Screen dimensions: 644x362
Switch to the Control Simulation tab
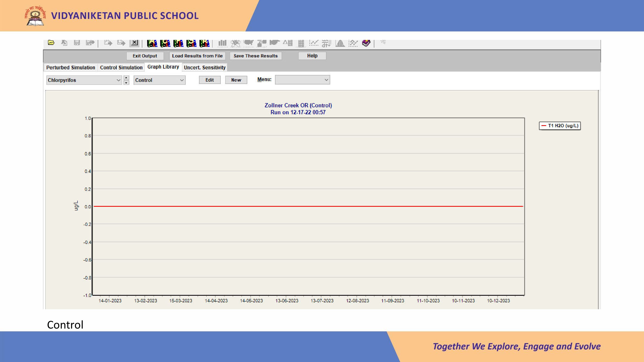pos(121,67)
